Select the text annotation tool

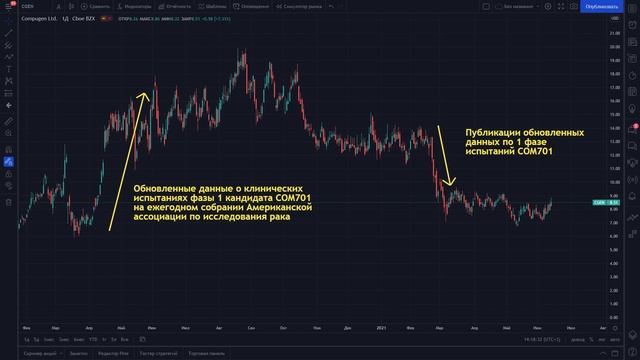pyautogui.click(x=9, y=69)
